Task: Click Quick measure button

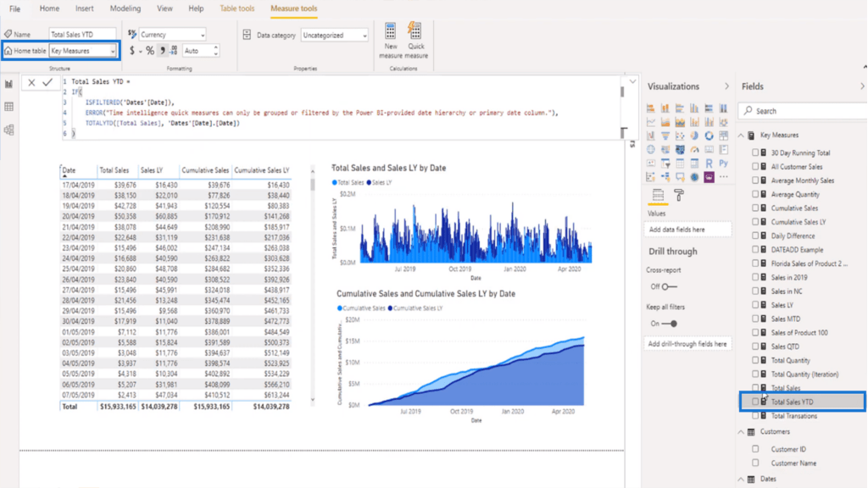Action: tap(415, 41)
